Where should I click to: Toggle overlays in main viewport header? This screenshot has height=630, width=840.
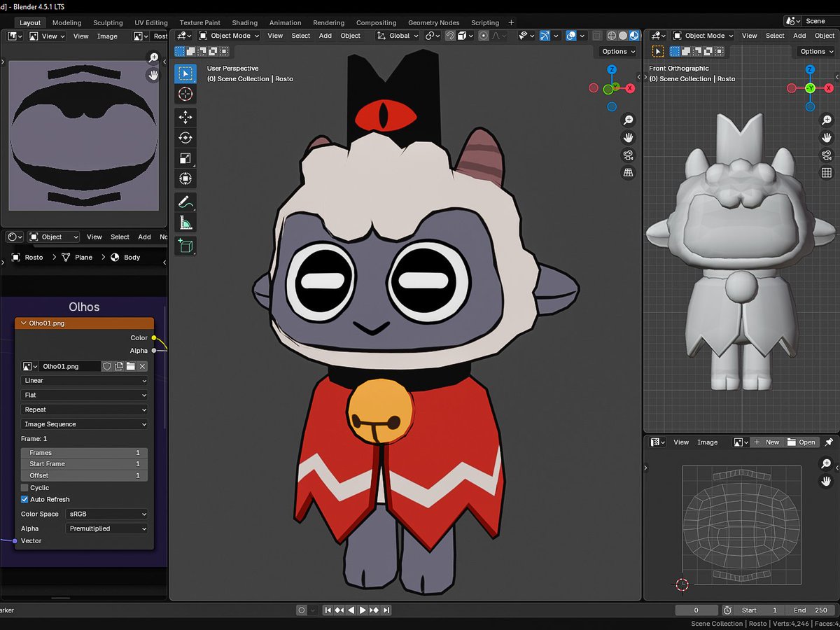click(x=570, y=36)
